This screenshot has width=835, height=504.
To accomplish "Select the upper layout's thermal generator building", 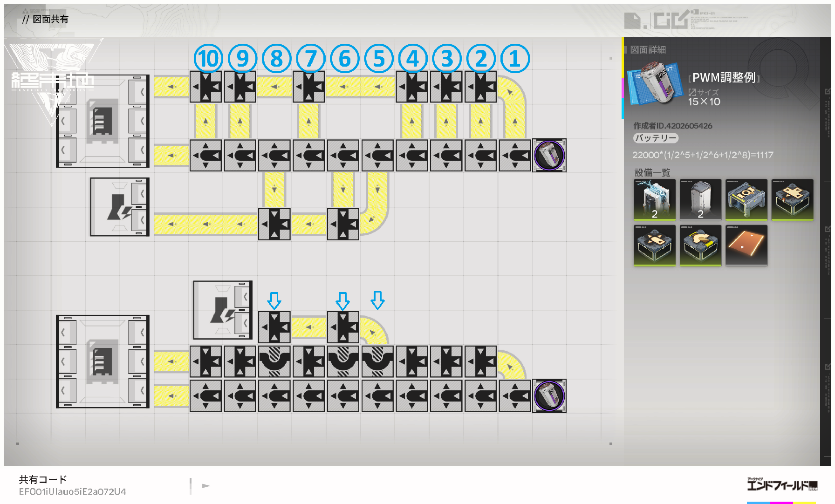I will (120, 207).
